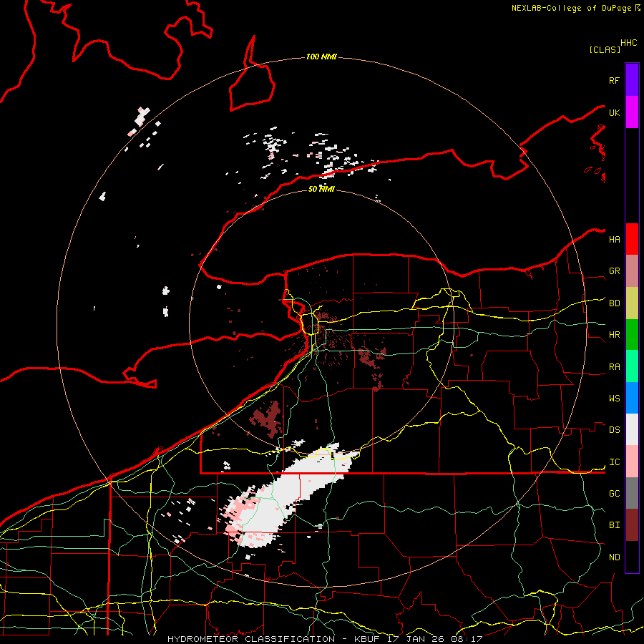This screenshot has height=644, width=644.
Task: Pick the HR green legend swatch
Action: (632, 334)
